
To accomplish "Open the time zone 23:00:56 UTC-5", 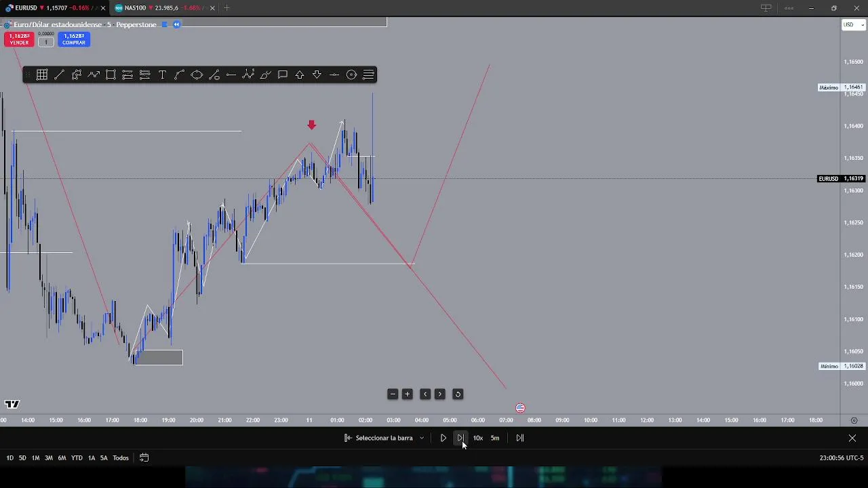I will point(841,458).
